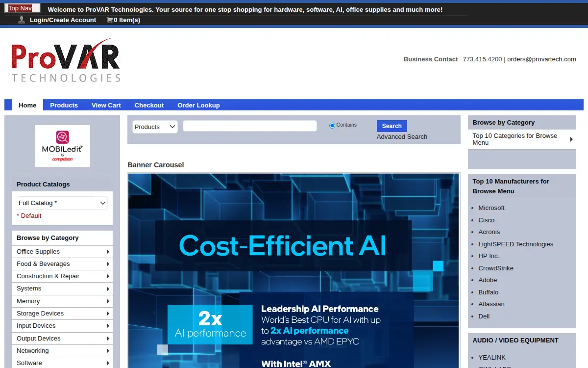The width and height of the screenshot is (588, 368).
Task: Click the ProVAR Technologies logo
Action: [66, 60]
